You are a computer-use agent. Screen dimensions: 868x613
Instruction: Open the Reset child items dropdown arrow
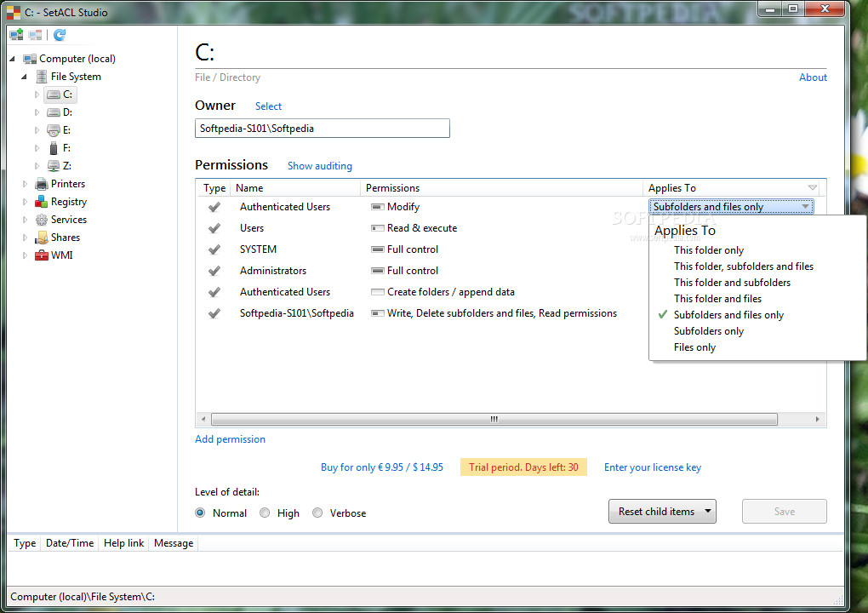click(x=707, y=511)
